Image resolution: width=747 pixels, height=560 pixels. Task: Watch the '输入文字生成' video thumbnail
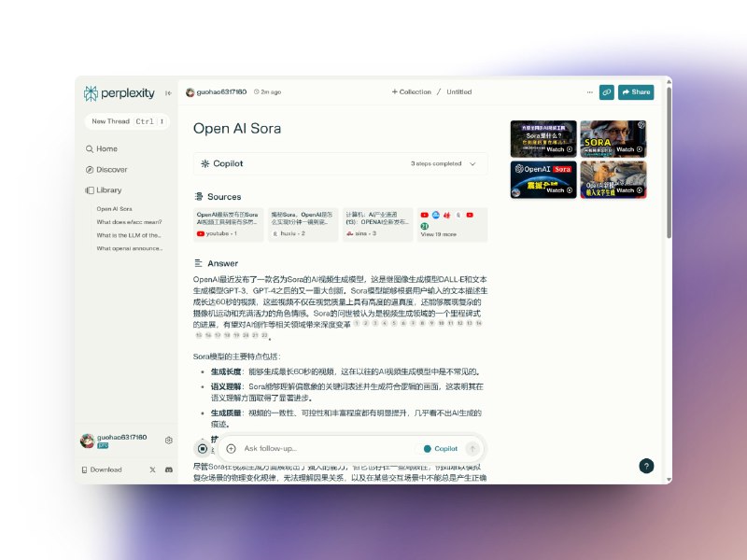point(613,179)
